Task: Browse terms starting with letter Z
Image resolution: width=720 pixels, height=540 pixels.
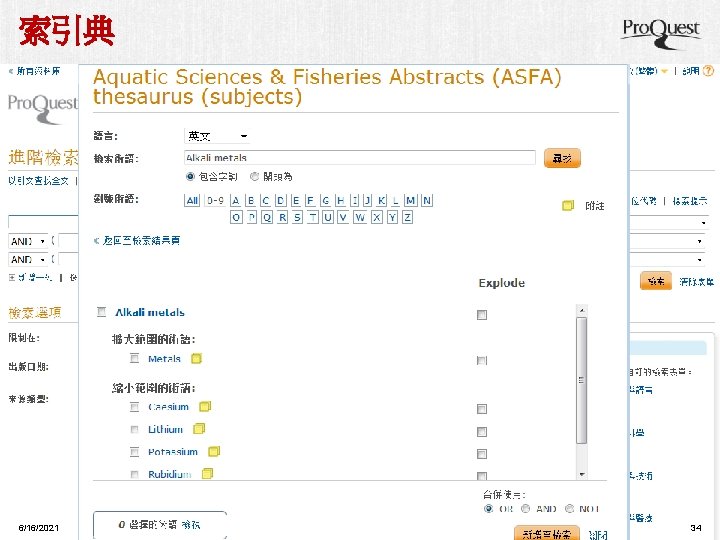Action: click(x=407, y=217)
